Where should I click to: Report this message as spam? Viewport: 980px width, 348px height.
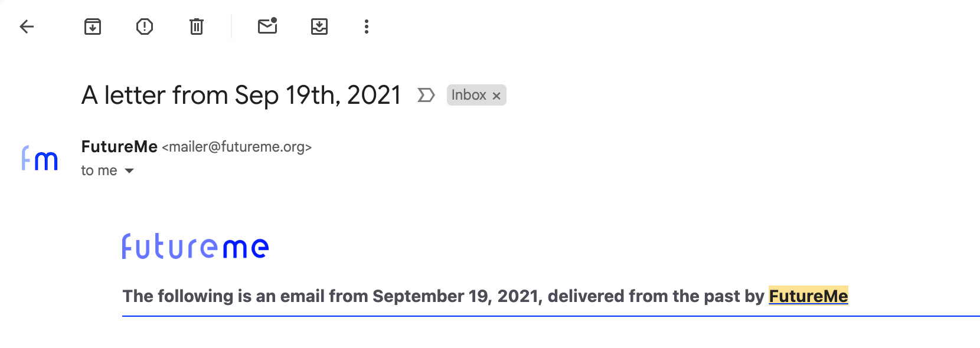(x=145, y=27)
